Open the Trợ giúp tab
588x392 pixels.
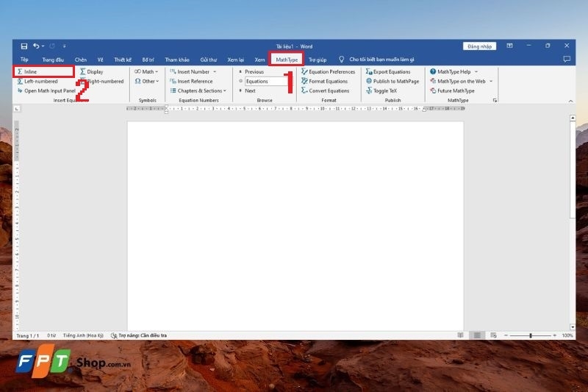coord(318,60)
